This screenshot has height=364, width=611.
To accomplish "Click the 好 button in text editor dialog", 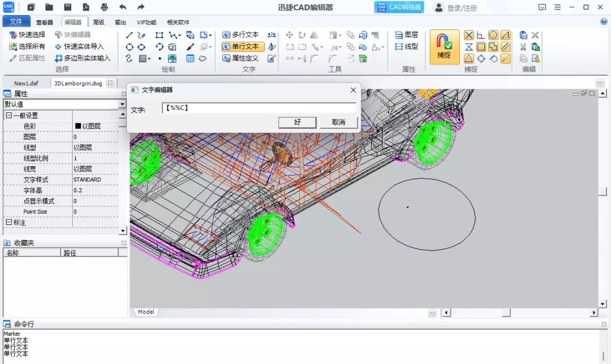I will (x=297, y=123).
